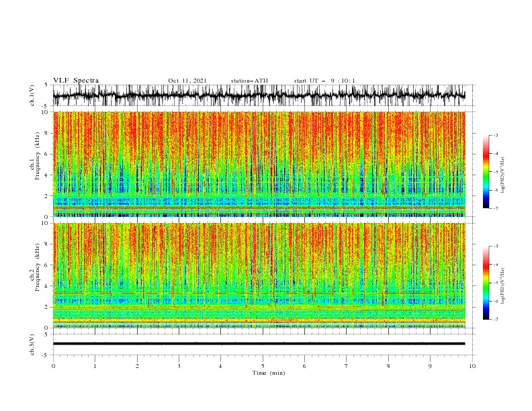Click time axis tick label '8'

388,366
